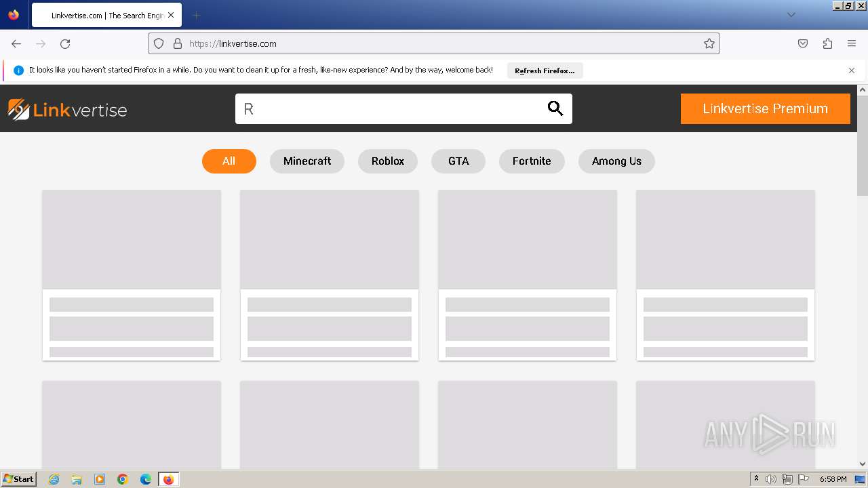Select the Fortnite category filter
Screen dimensions: 868x488
[532, 161]
